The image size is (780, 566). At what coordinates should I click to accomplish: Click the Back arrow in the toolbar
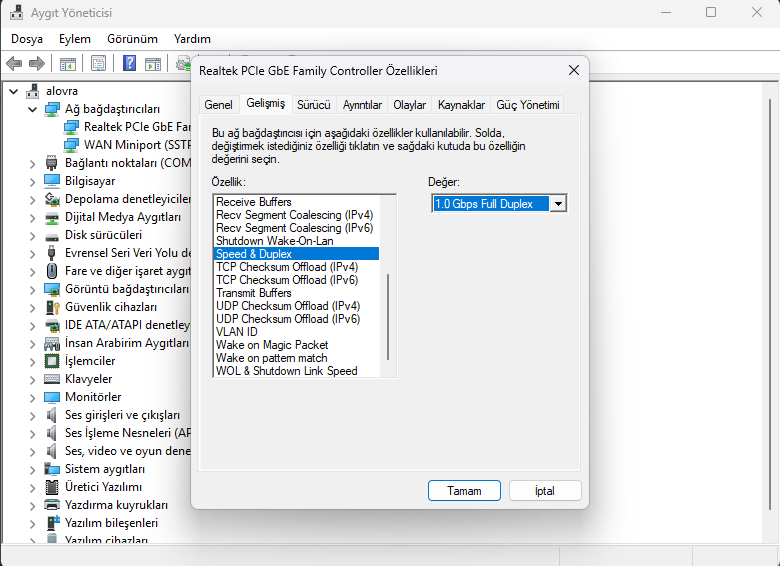click(x=14, y=64)
